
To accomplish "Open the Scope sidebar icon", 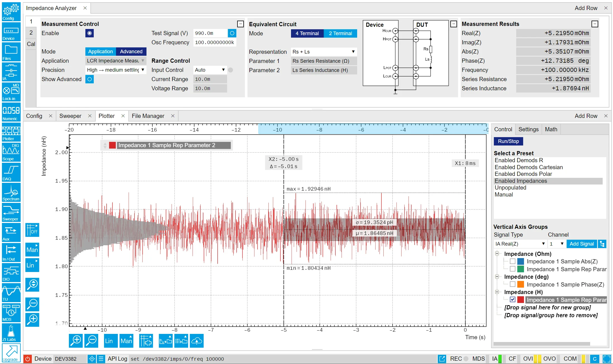I will 11,152.
